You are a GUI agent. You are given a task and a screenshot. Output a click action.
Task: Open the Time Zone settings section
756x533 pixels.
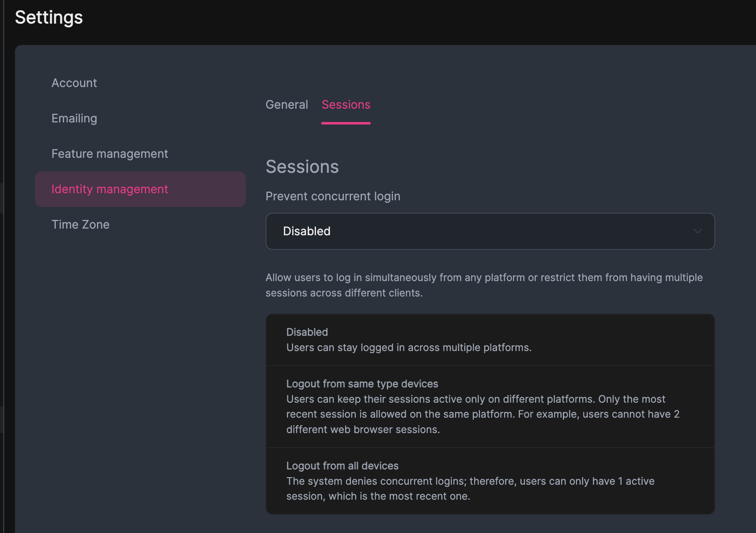coord(80,224)
